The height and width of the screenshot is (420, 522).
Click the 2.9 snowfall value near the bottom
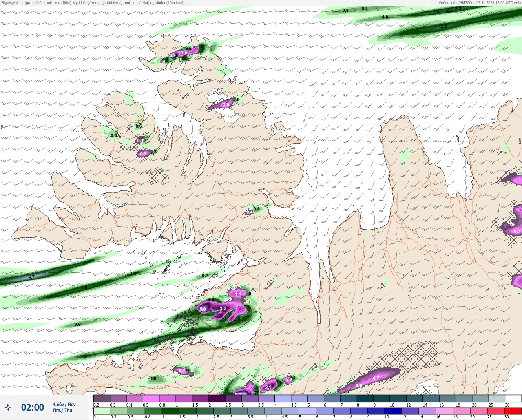pos(268,387)
